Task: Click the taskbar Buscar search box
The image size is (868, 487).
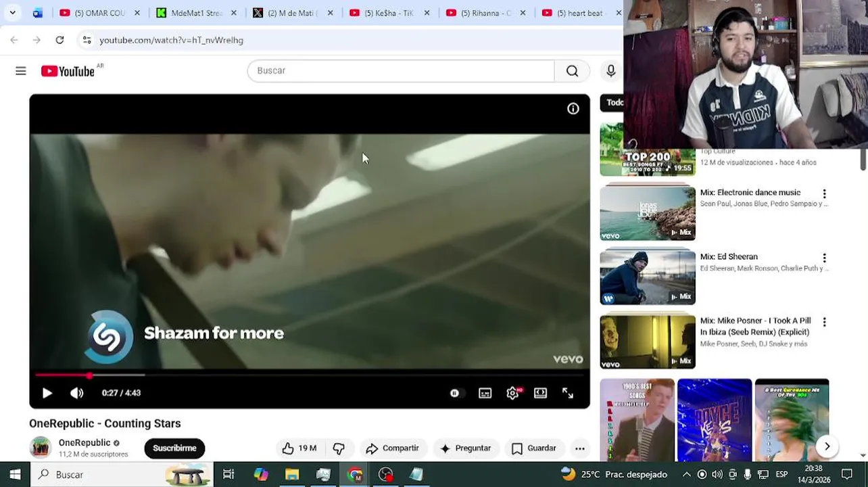Action: pos(122,474)
